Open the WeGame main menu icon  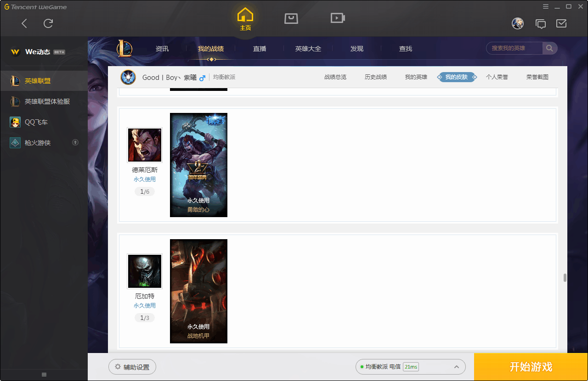pos(546,6)
